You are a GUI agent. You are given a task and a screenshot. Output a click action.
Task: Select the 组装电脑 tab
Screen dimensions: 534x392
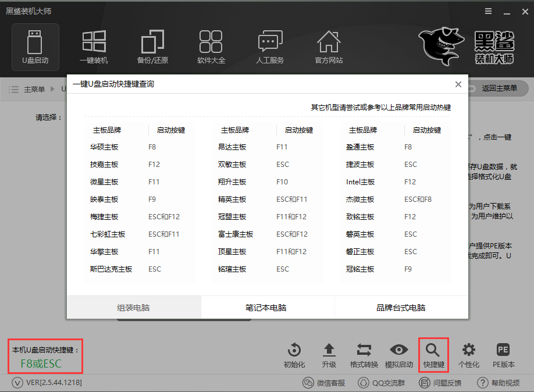[134, 307]
